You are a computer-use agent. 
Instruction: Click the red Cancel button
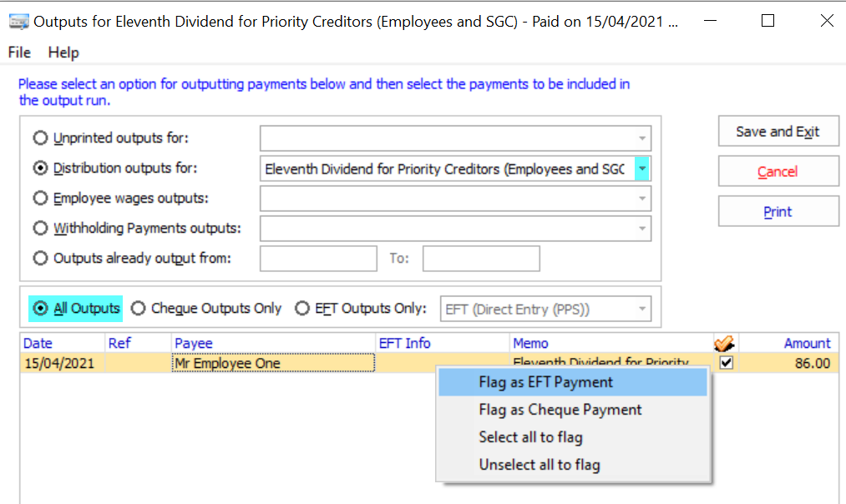coord(778,172)
